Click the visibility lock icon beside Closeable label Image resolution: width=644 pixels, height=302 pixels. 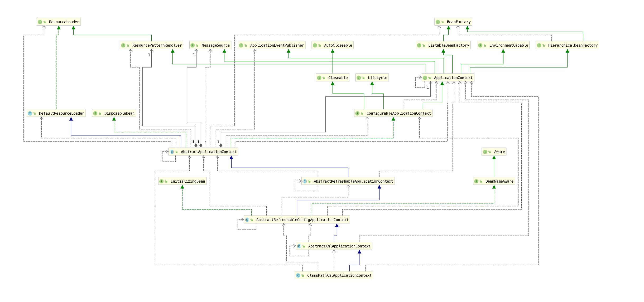324,78
